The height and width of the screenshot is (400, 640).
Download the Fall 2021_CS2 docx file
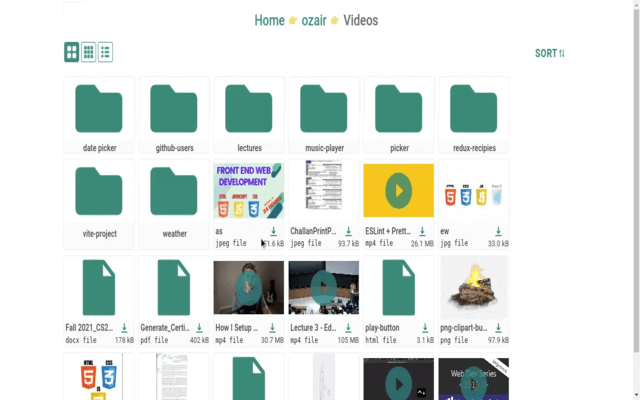pos(124,328)
